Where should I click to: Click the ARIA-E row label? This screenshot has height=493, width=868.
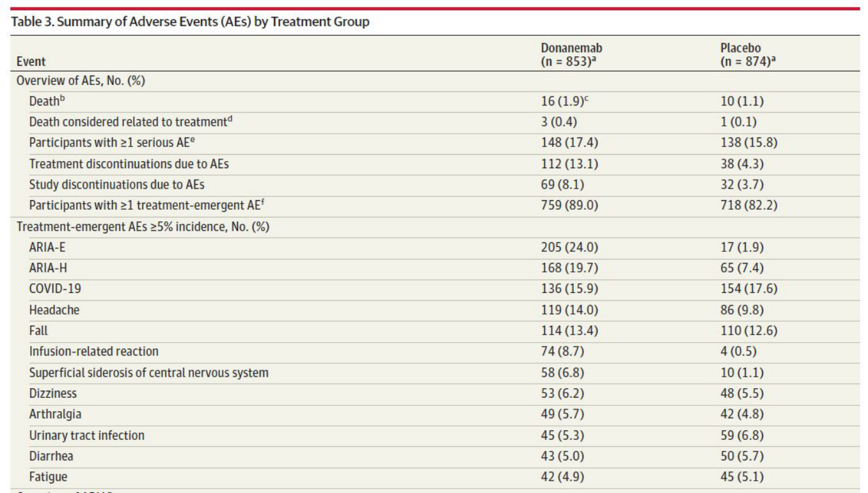47,247
